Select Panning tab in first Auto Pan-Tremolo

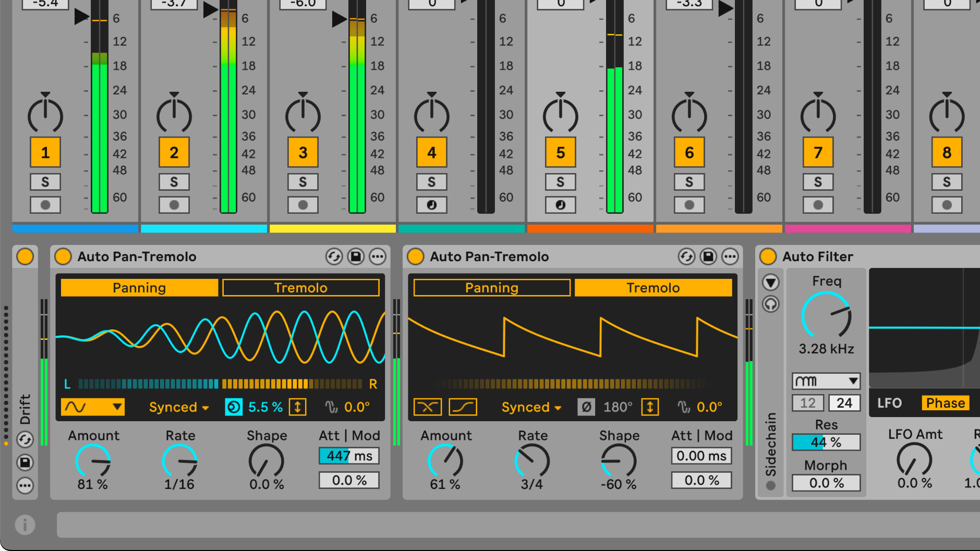click(139, 288)
